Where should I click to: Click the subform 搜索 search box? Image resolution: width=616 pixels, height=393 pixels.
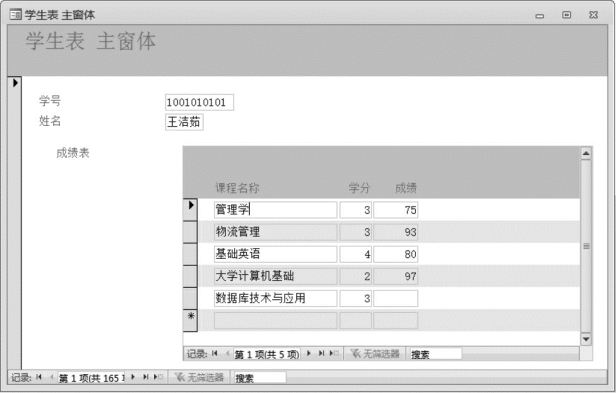(436, 354)
